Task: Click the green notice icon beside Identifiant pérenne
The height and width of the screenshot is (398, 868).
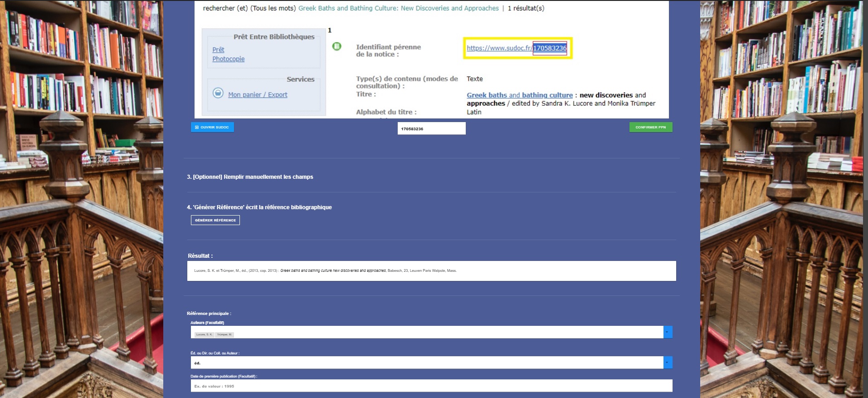Action: (336, 46)
